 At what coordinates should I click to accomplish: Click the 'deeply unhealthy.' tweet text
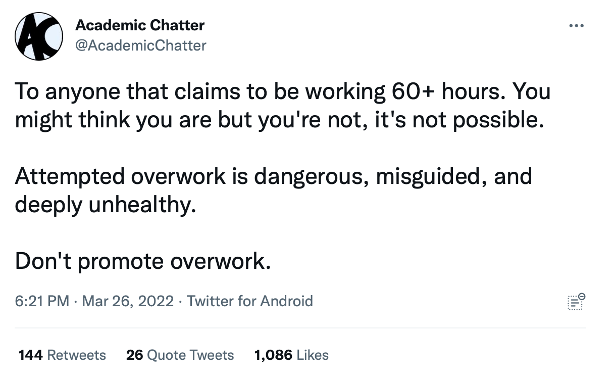[105, 205]
